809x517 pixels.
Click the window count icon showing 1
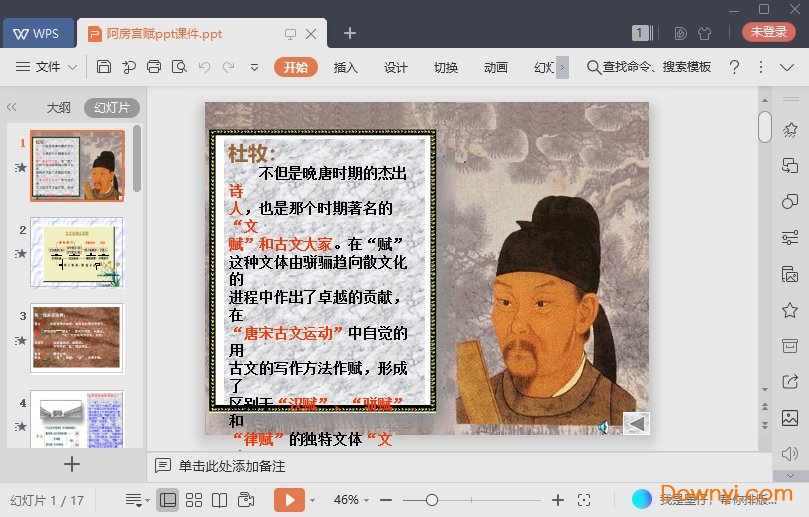[x=642, y=33]
